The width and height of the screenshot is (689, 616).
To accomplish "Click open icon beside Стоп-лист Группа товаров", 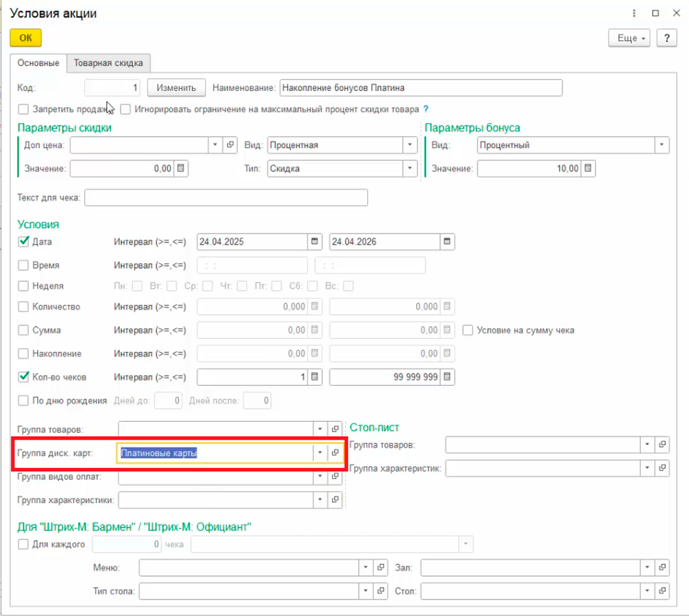I will tap(662, 445).
